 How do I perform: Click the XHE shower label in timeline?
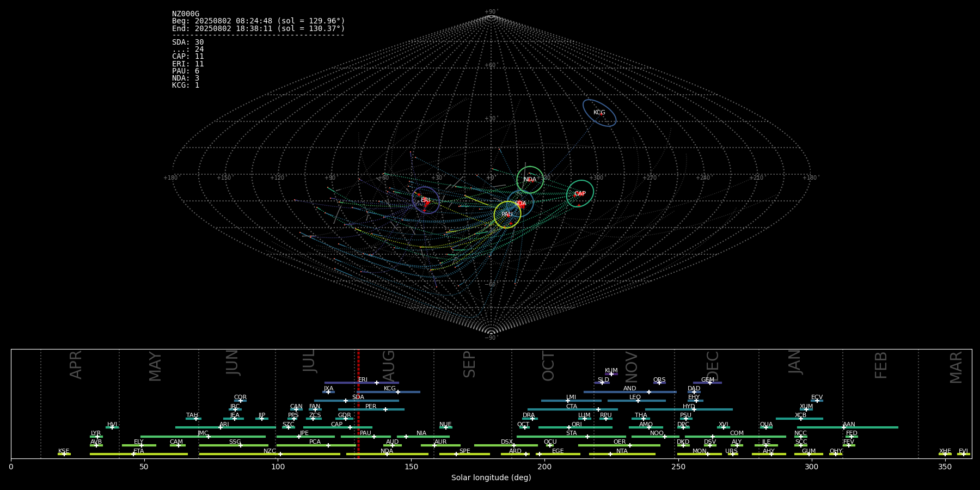(945, 451)
